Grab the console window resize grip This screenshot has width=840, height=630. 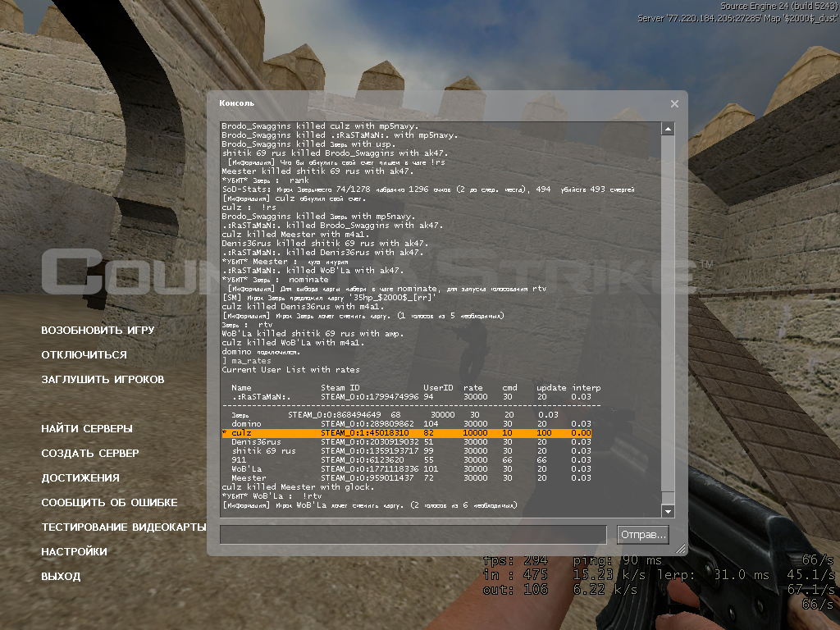point(681,549)
